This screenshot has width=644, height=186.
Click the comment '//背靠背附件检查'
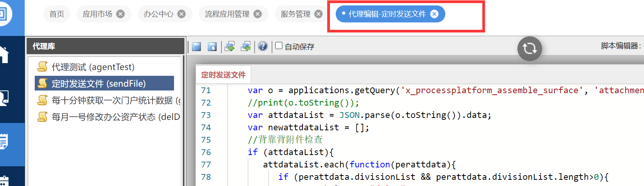tap(285, 140)
